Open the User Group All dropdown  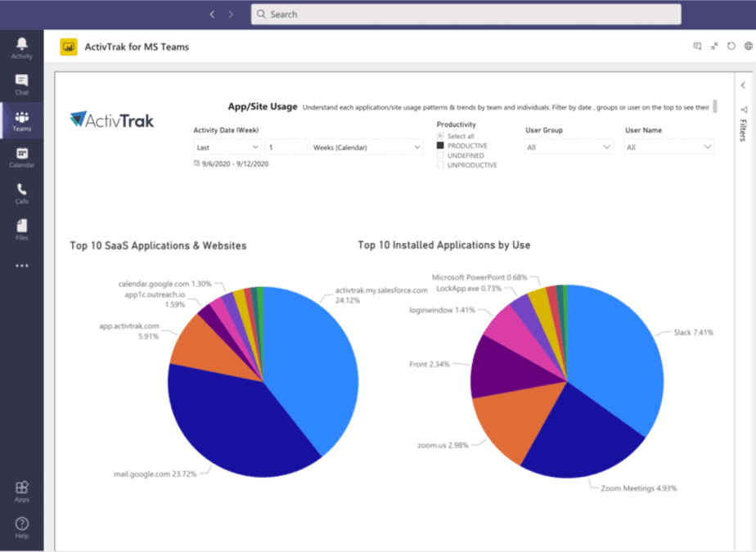point(569,147)
